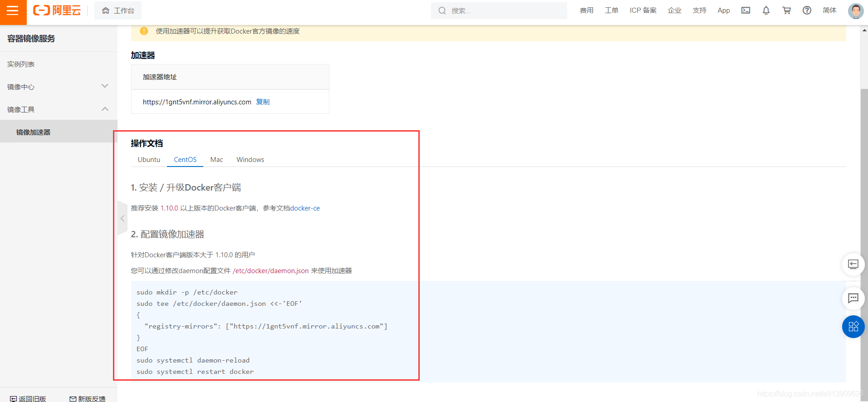868x402 pixels.
Task: Switch to the Ubuntu tab
Action: click(149, 160)
